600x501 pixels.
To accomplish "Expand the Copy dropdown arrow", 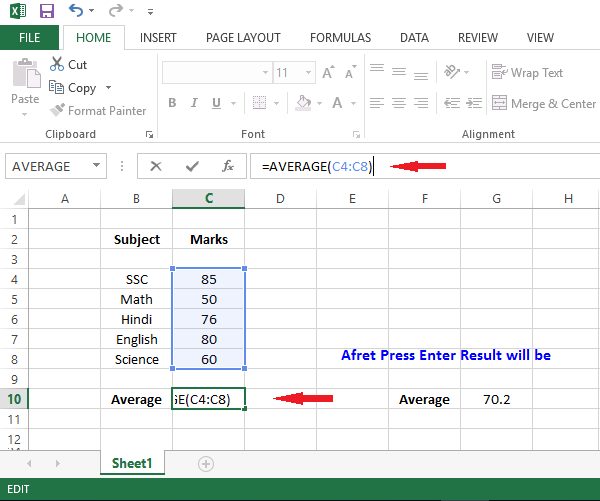I will tap(108, 88).
